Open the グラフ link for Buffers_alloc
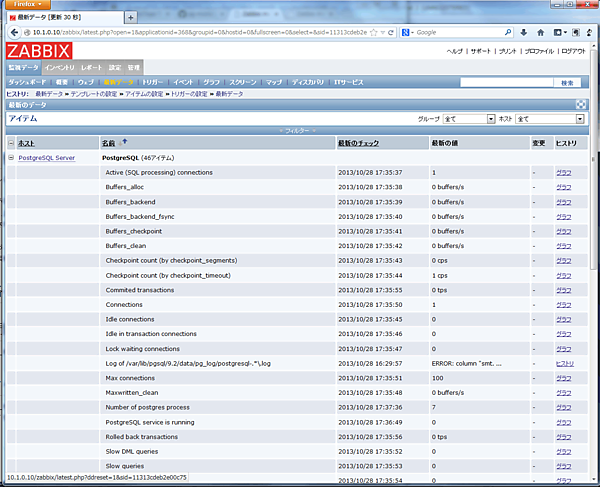600x487 pixels. pyautogui.click(x=563, y=186)
